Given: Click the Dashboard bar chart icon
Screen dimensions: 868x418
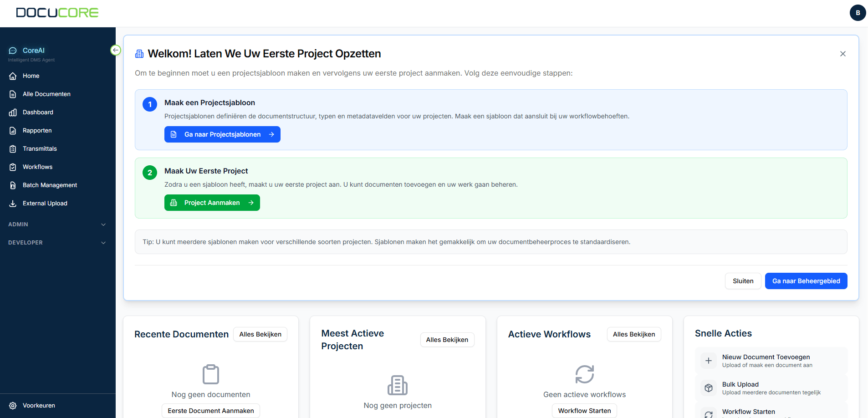Looking at the screenshot, I should pyautogui.click(x=13, y=112).
